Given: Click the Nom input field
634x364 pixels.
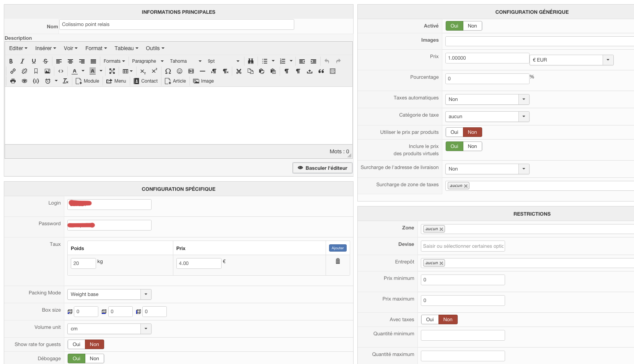Looking at the screenshot, I should tap(176, 24).
